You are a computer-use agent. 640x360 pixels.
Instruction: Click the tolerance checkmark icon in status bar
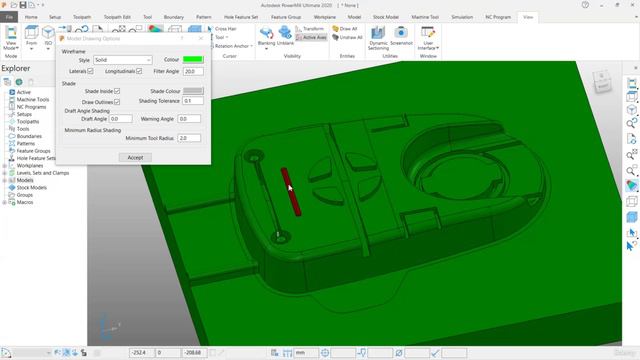pos(435,353)
